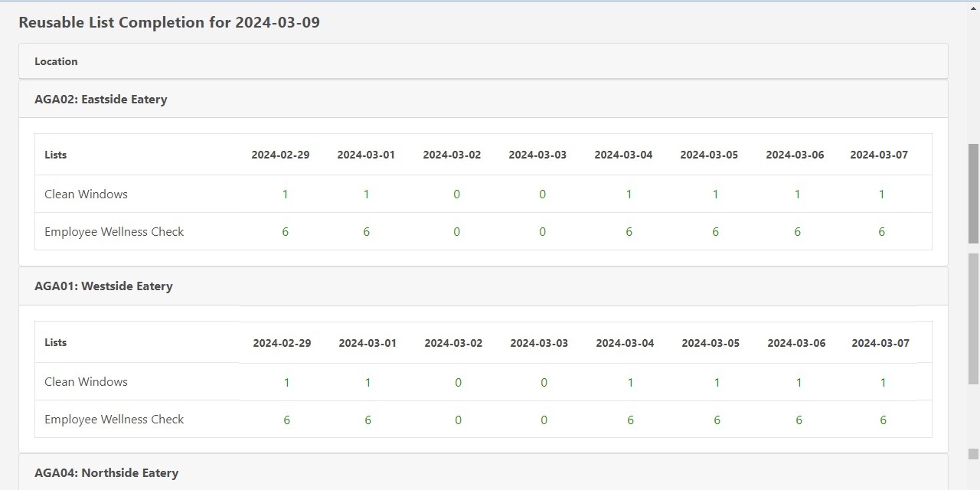Open Employee Wellness Check zero for 2024-03-03 at Eastside Eatery
The width and height of the screenshot is (980, 490).
pyautogui.click(x=542, y=231)
